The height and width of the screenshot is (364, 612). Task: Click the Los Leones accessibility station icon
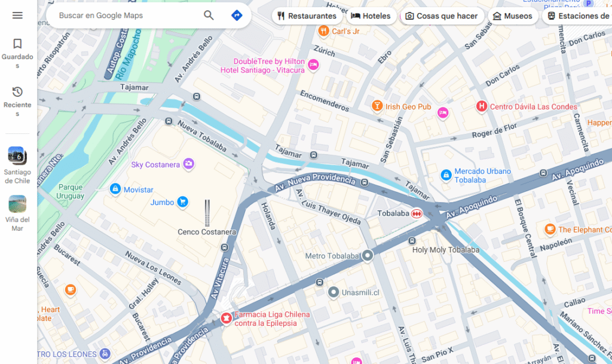click(x=105, y=353)
